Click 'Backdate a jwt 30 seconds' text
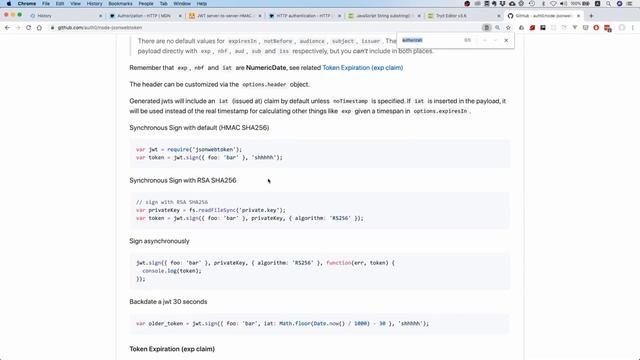Viewport: 640px width, 360px height. click(168, 302)
